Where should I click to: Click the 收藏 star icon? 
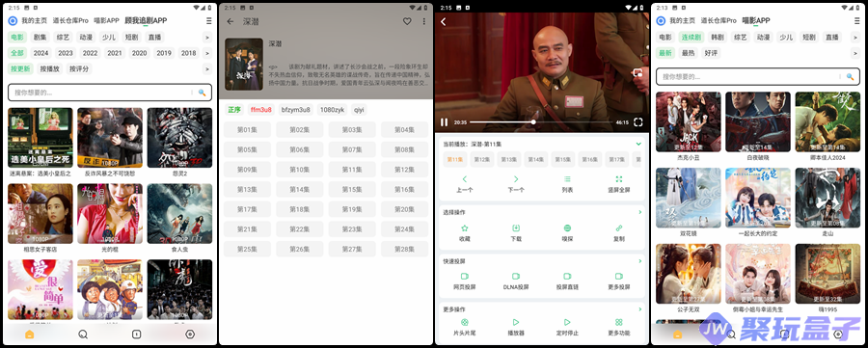coord(465,228)
